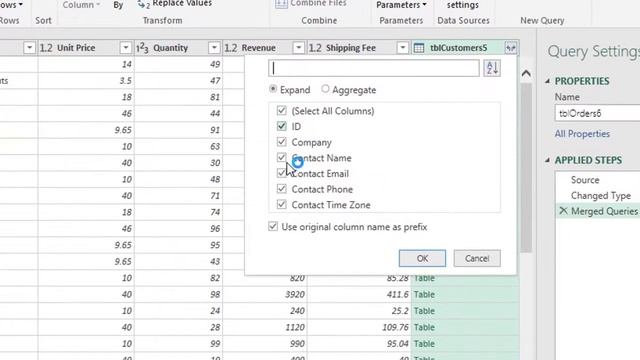The height and width of the screenshot is (360, 640).
Task: Open the Revenue filter dropdown
Action: click(298, 48)
